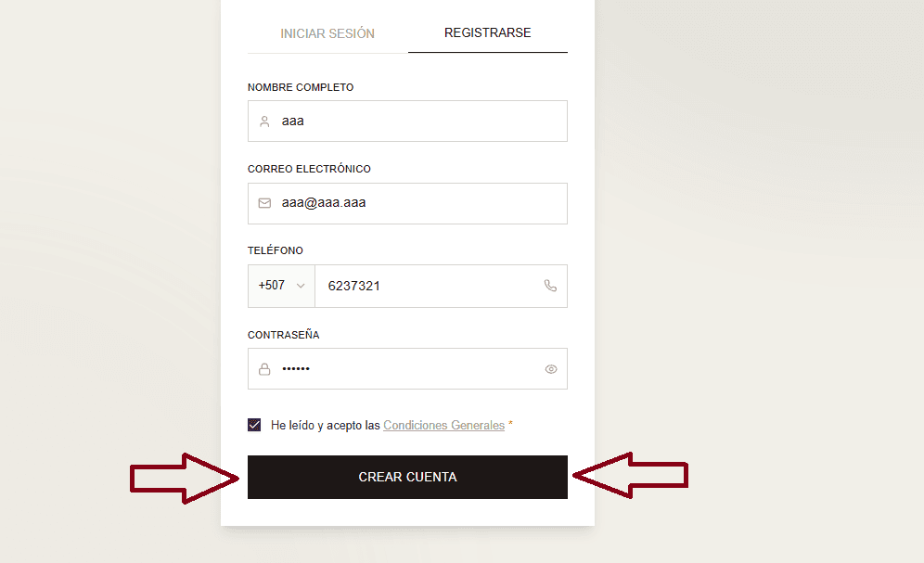The image size is (924, 563).
Task: Click the red arrow left of Crear Cuenta
Action: (x=183, y=478)
